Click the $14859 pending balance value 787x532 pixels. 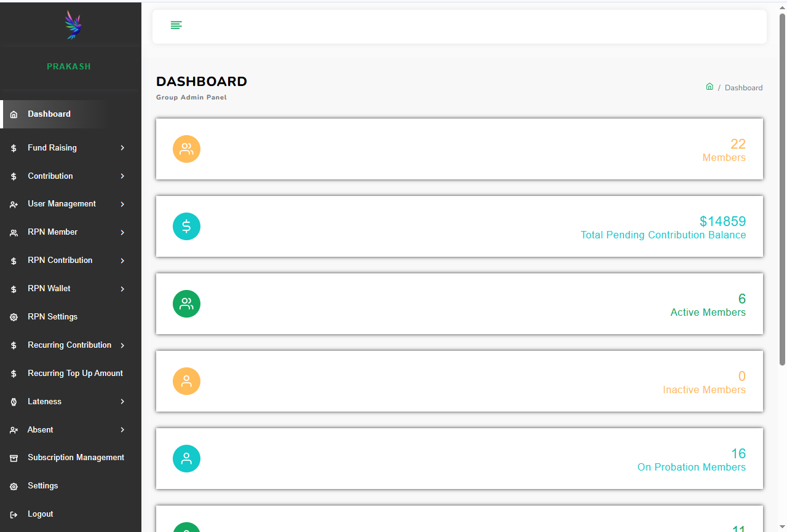tap(722, 221)
